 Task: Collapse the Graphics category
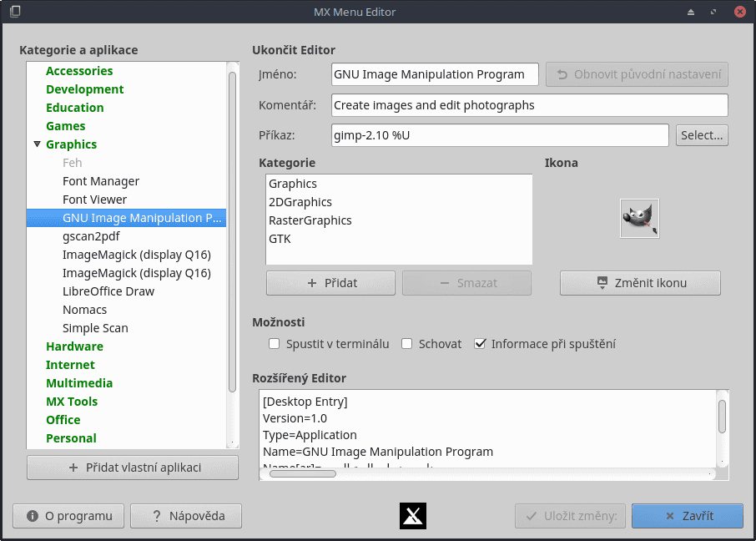coord(37,144)
